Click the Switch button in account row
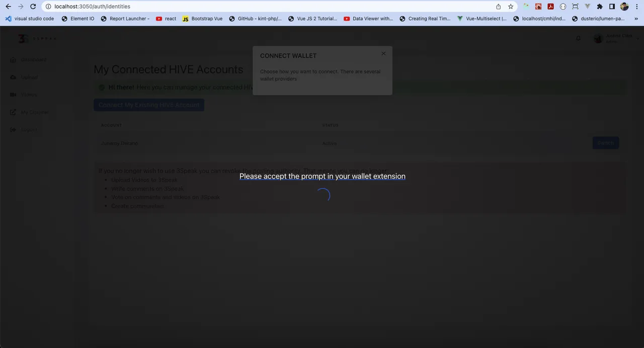This screenshot has height=348, width=644. [605, 143]
